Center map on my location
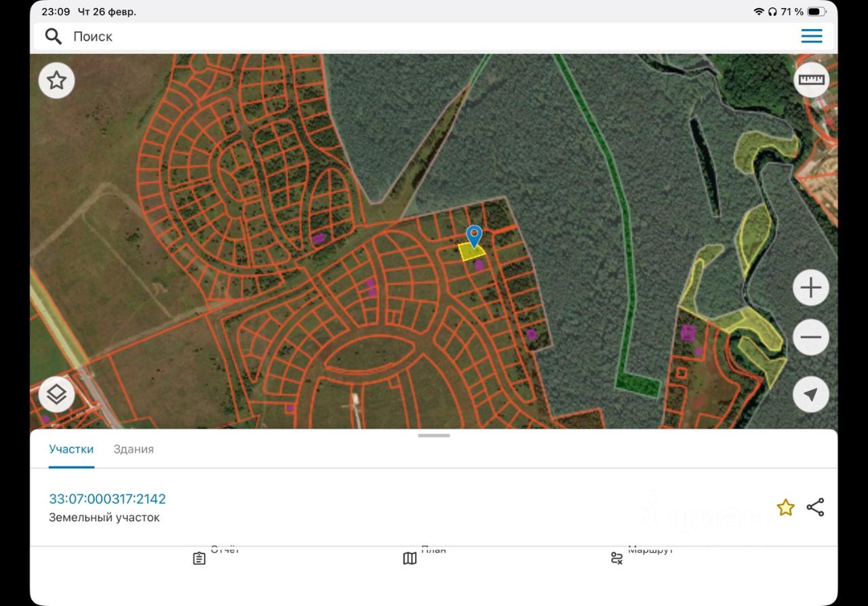 [x=811, y=395]
